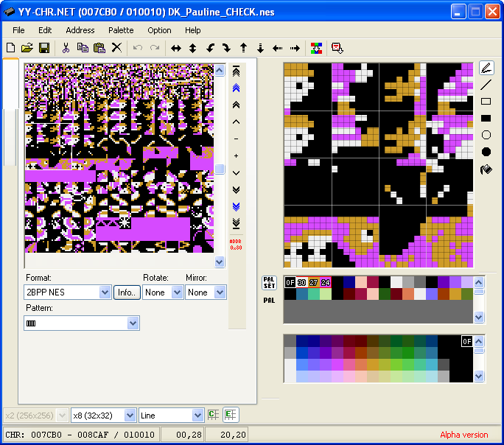Open the Option menu
This screenshot has width=504, height=445.
pyautogui.click(x=159, y=30)
